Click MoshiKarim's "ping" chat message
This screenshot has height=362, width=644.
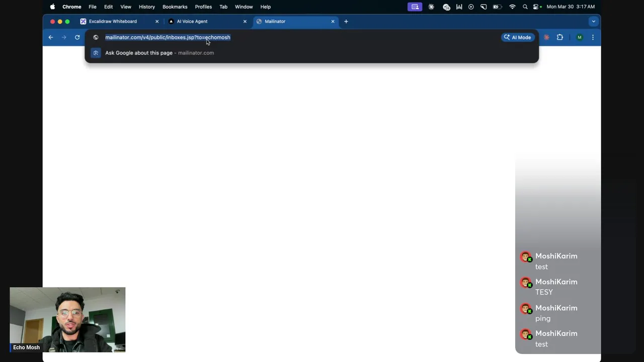click(x=543, y=318)
